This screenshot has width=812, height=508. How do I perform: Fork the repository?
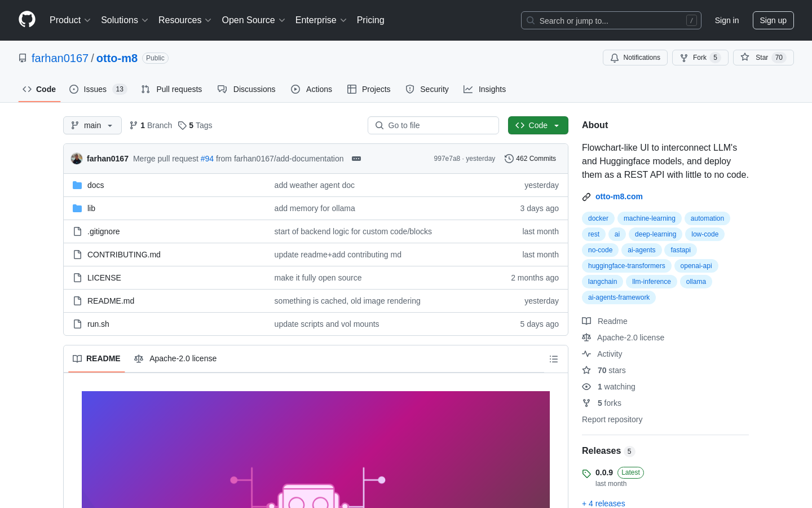[x=700, y=58]
